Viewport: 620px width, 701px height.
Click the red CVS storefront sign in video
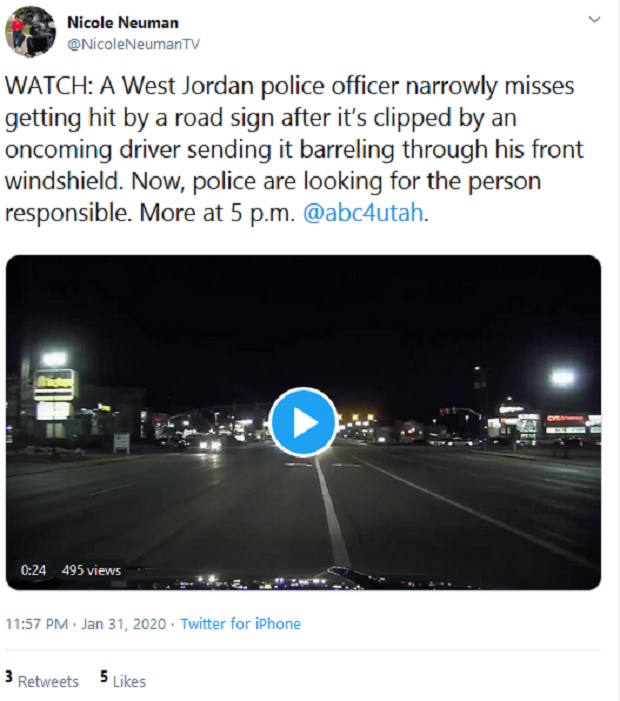click(565, 418)
